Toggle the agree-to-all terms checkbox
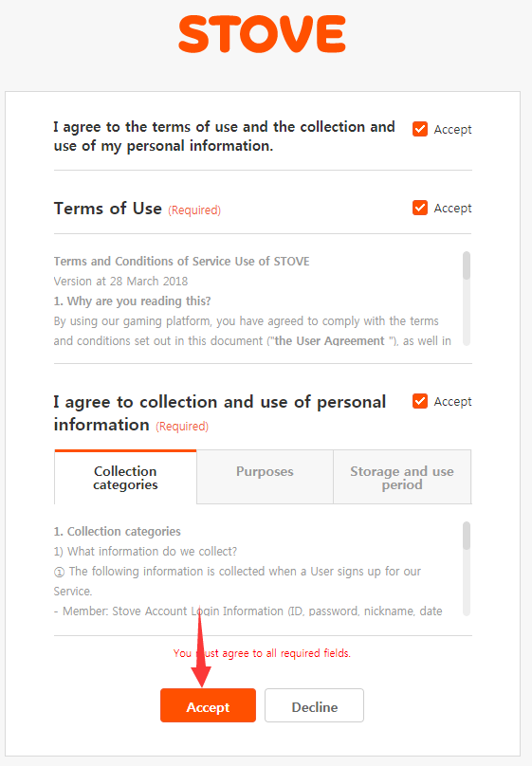 click(x=420, y=129)
